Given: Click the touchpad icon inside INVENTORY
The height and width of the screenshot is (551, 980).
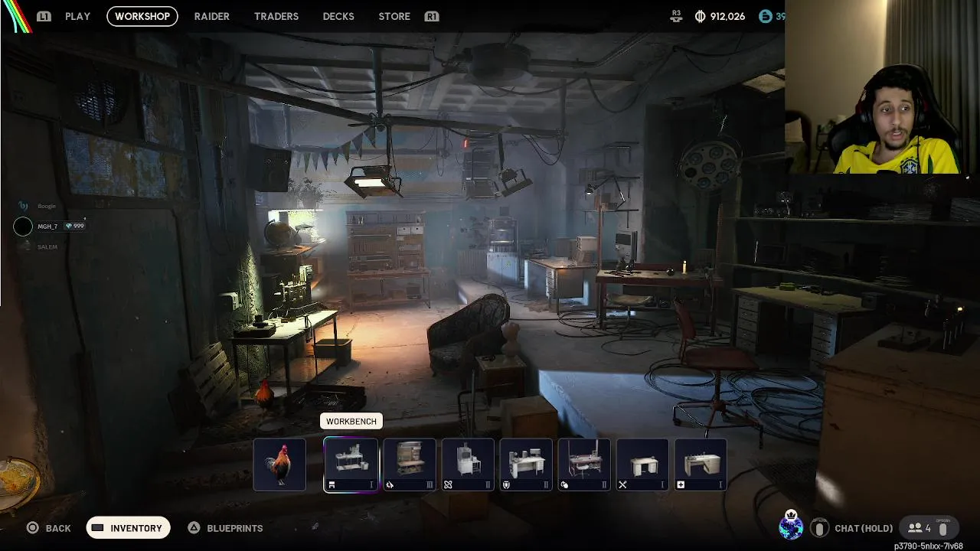Looking at the screenshot, I should (x=97, y=527).
